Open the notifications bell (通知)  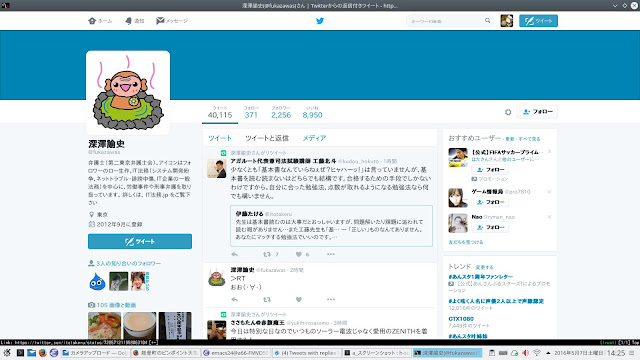tap(135, 21)
